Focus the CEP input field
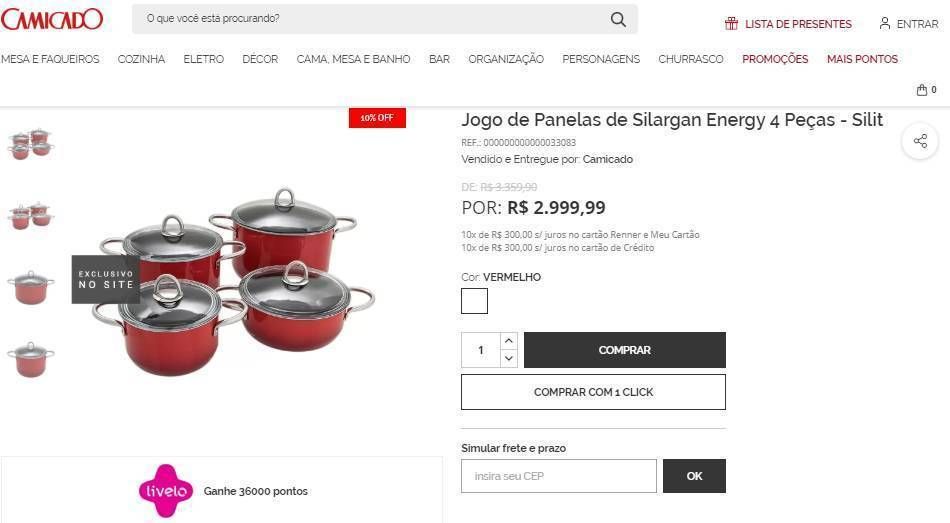This screenshot has height=523, width=950. coord(559,476)
